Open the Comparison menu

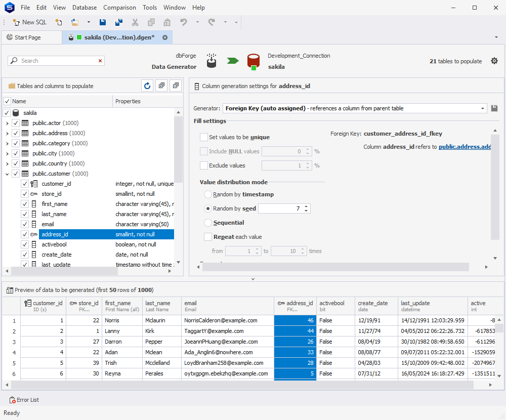(x=119, y=8)
